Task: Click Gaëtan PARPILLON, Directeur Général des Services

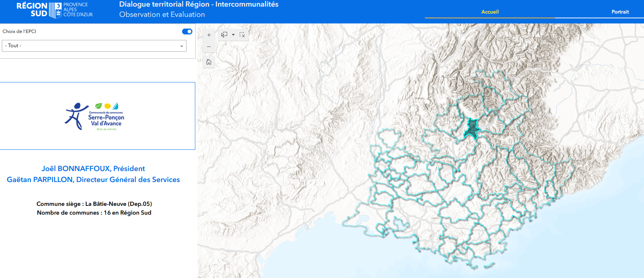Action: tap(93, 179)
